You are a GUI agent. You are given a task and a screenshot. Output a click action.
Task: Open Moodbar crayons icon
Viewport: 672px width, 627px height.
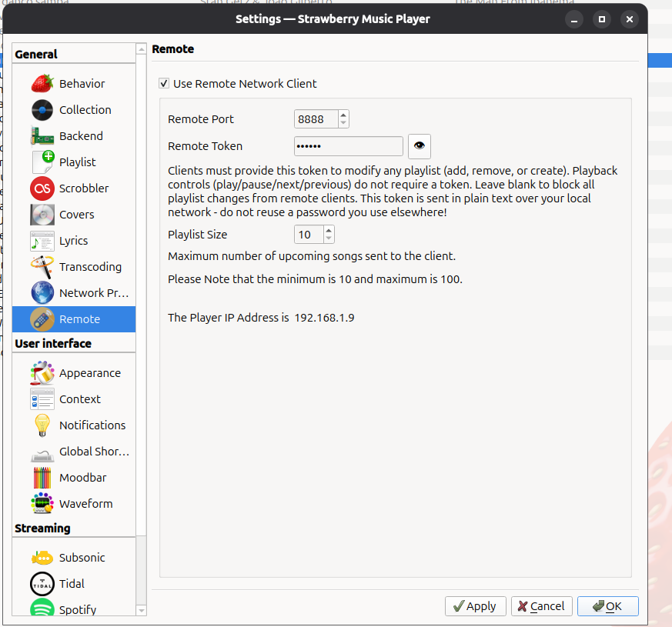[42, 478]
